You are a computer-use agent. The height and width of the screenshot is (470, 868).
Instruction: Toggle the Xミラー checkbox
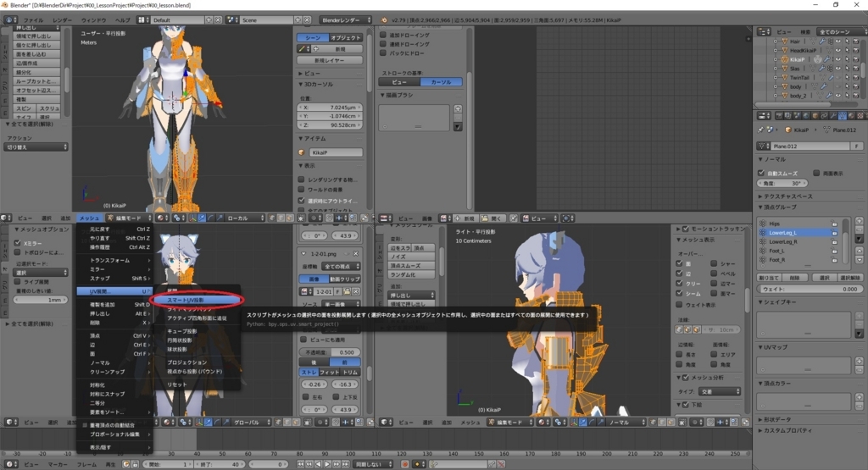click(x=18, y=243)
